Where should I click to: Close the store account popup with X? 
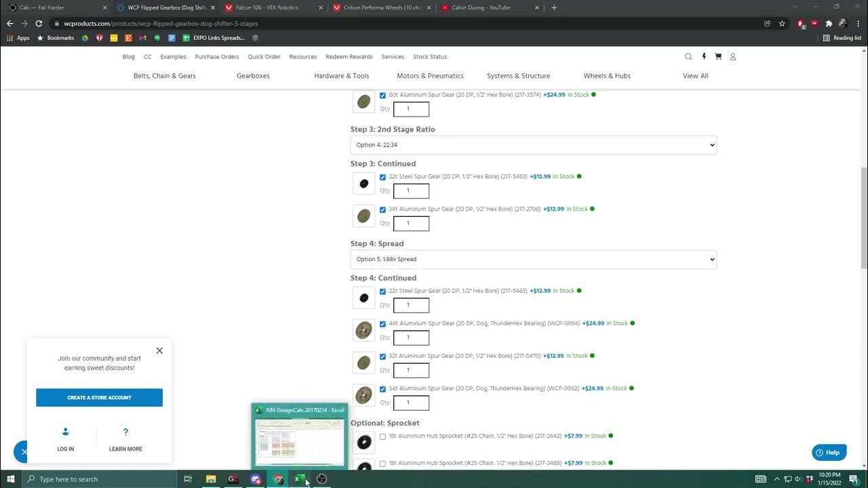pyautogui.click(x=159, y=350)
